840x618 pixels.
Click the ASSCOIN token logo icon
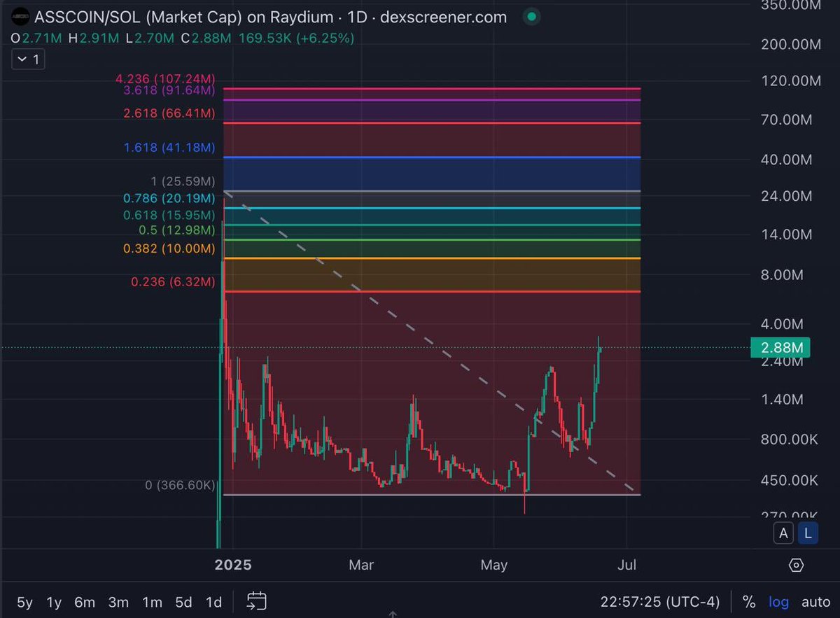pos(20,16)
